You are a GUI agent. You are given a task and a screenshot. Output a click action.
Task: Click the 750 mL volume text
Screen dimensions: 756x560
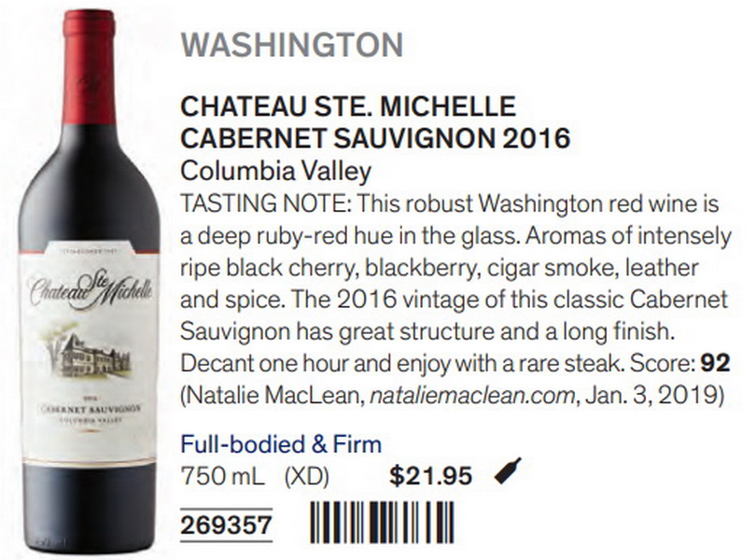223,477
